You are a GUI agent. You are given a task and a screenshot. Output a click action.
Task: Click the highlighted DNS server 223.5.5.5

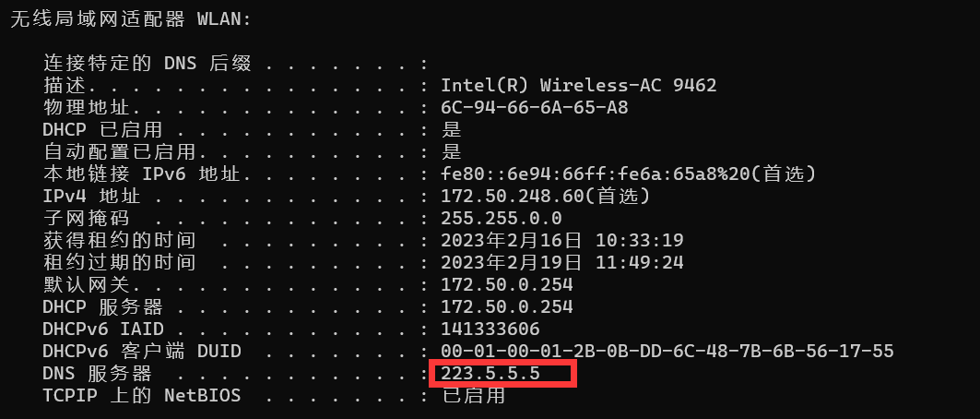(x=490, y=374)
